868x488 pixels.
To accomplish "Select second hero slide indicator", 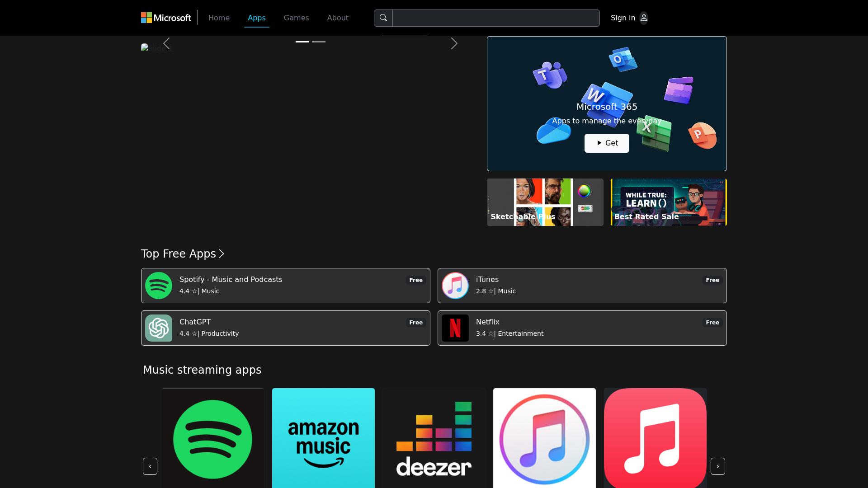I will [319, 42].
